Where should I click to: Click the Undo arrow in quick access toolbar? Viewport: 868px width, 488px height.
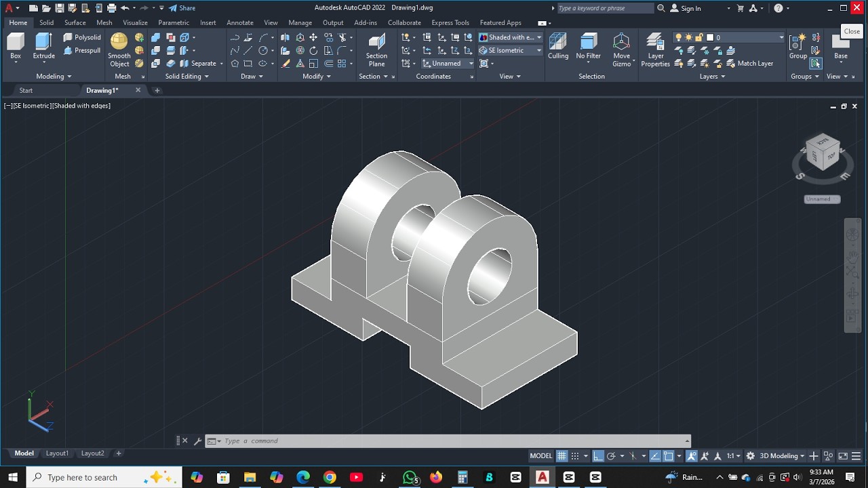click(125, 8)
